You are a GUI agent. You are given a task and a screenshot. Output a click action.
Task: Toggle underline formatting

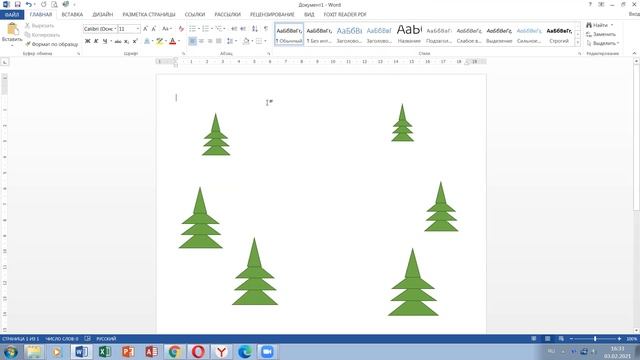coord(105,41)
